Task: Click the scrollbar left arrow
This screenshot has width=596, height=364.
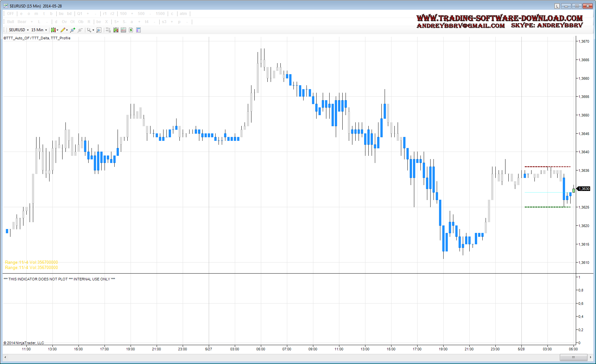Action: coord(5,357)
